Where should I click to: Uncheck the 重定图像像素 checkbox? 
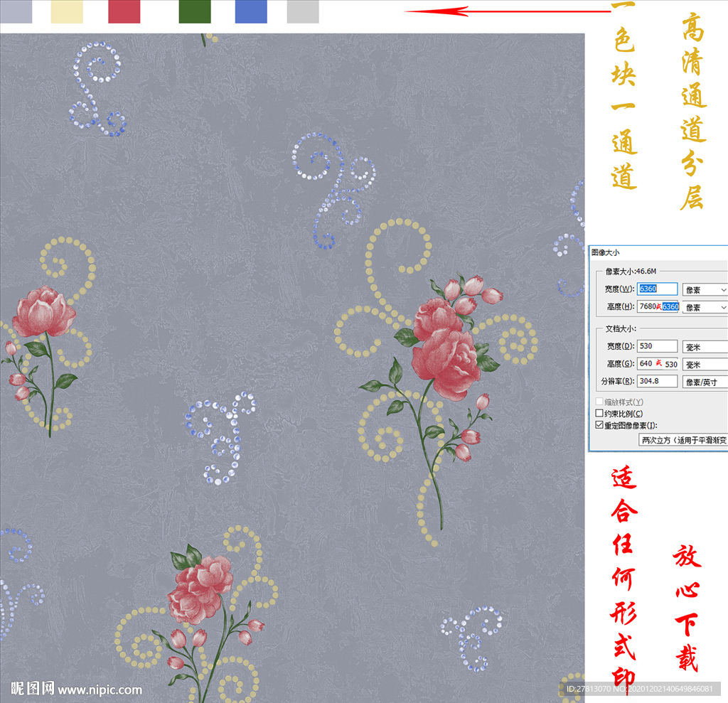[599, 425]
